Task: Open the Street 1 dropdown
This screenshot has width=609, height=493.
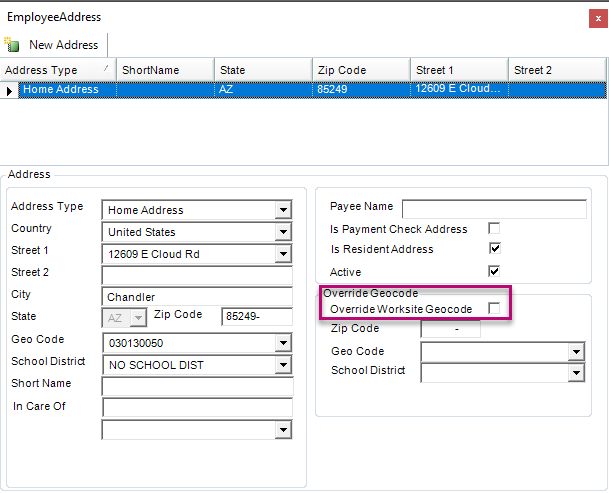Action: coord(284,254)
